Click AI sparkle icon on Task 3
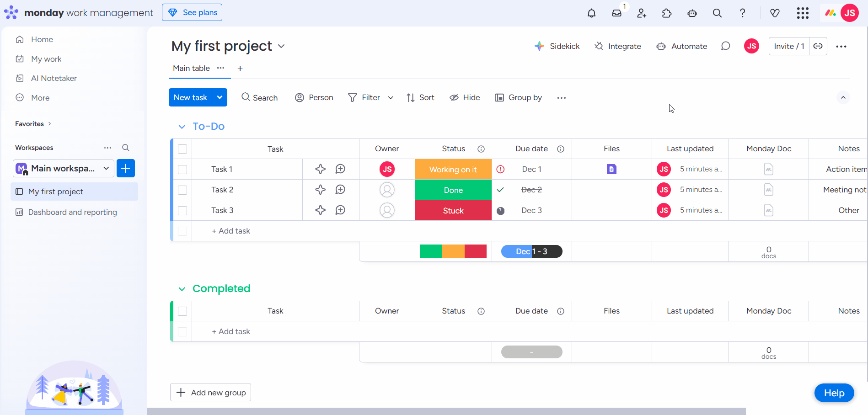 tap(321, 210)
